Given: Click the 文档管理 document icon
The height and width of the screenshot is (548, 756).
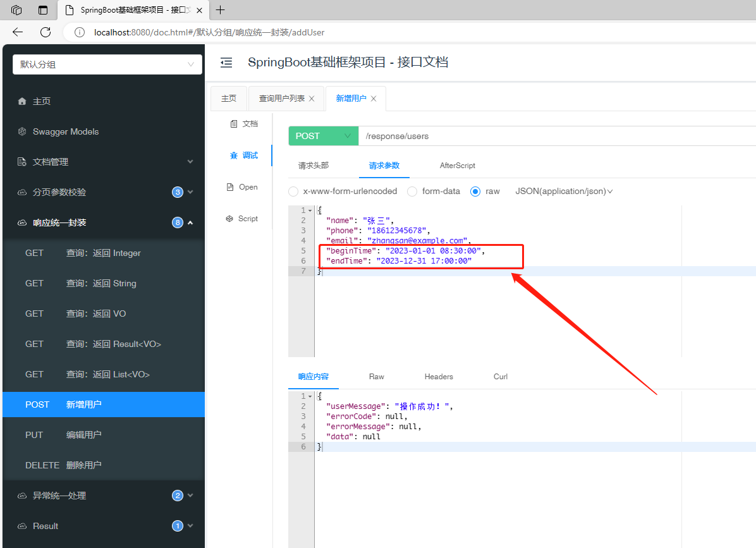Looking at the screenshot, I should 21,162.
